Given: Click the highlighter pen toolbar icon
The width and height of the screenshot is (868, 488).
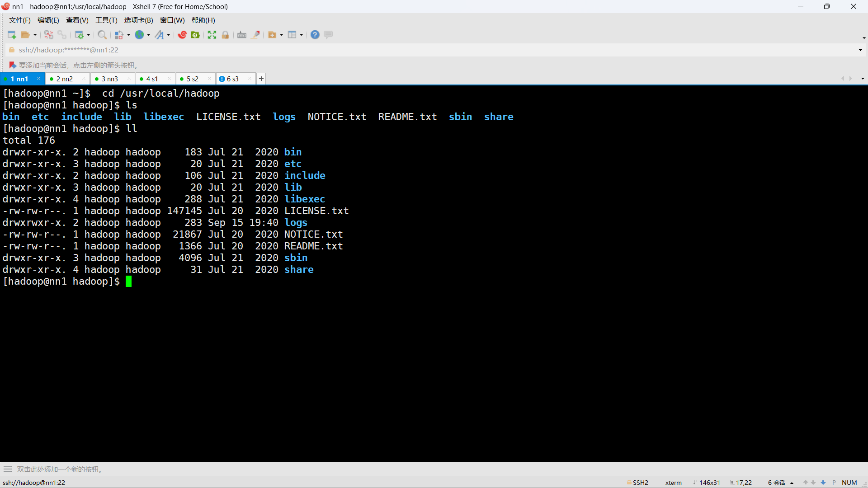Looking at the screenshot, I should pyautogui.click(x=256, y=35).
